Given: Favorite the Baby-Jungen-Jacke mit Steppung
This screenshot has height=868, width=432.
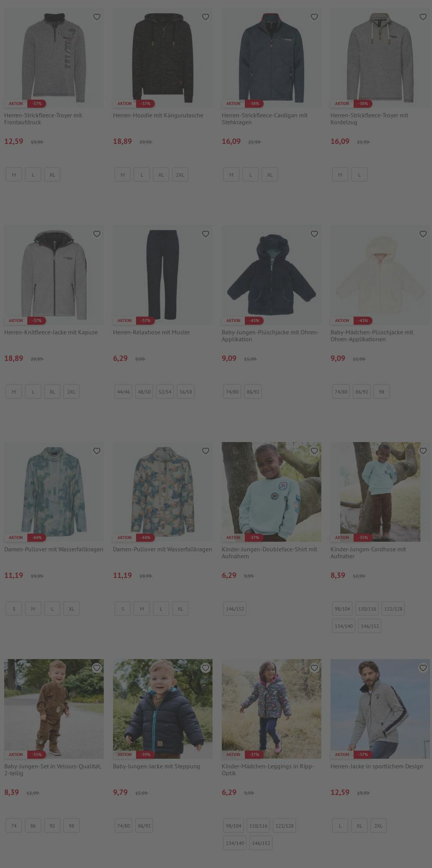Looking at the screenshot, I should (206, 668).
